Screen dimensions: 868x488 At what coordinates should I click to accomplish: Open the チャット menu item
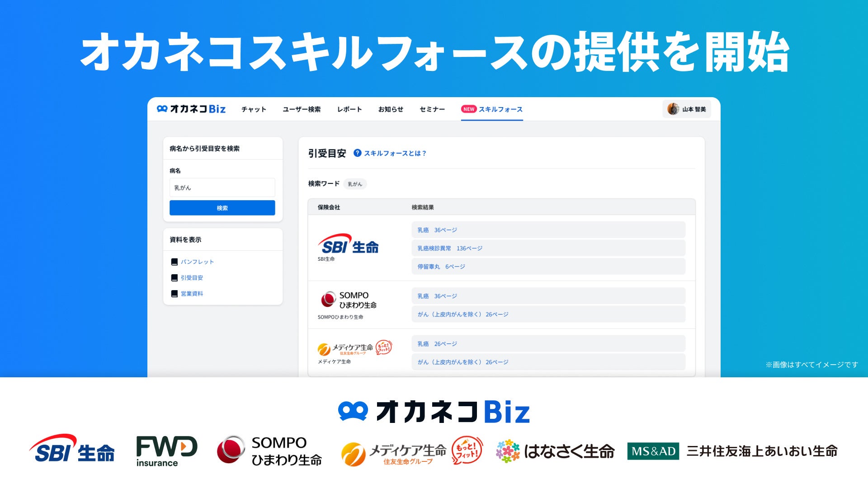pos(254,109)
